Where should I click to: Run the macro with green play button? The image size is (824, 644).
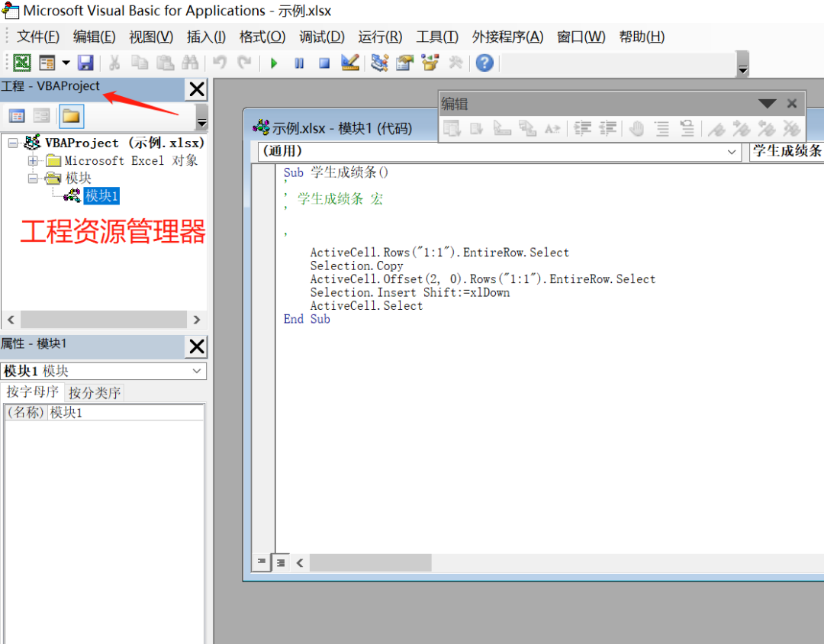click(274, 63)
